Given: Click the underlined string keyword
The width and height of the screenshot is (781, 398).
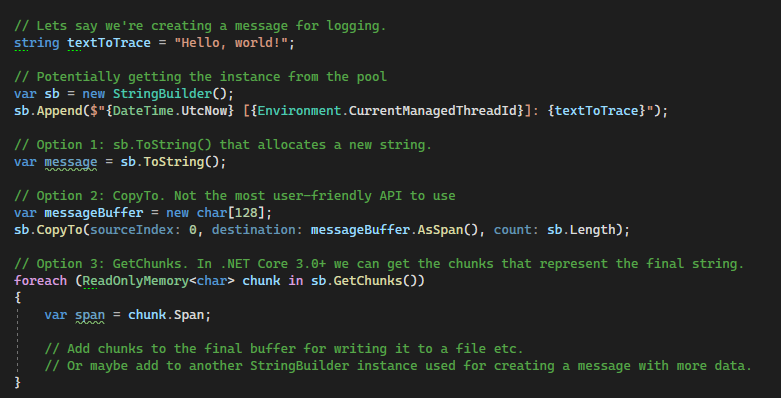Looking at the screenshot, I should coord(36,43).
